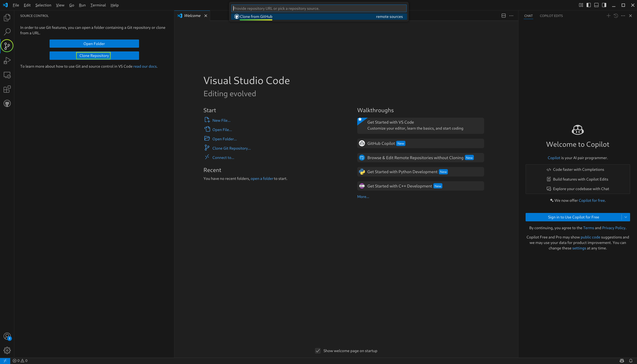Open Browse & Edit Remote Repositories walkthrough
Viewport: 637px width, 364px height.
click(421, 157)
